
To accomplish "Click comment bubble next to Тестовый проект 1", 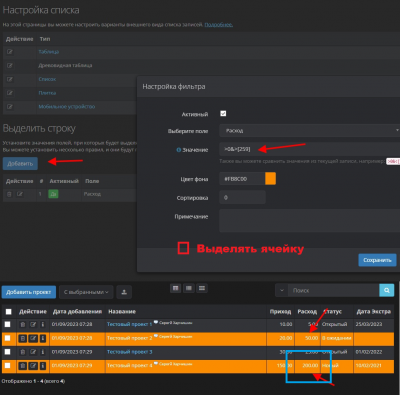I will click(x=156, y=322).
